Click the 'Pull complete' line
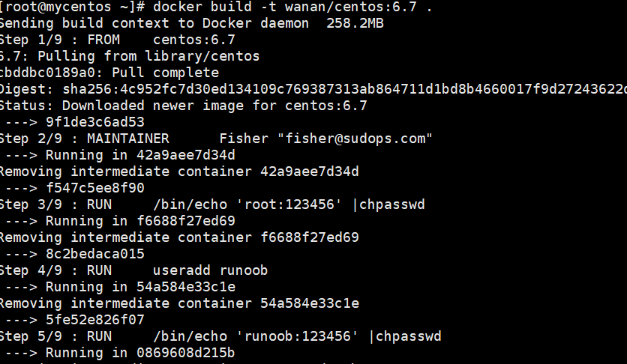This screenshot has height=364, width=627. (x=109, y=73)
